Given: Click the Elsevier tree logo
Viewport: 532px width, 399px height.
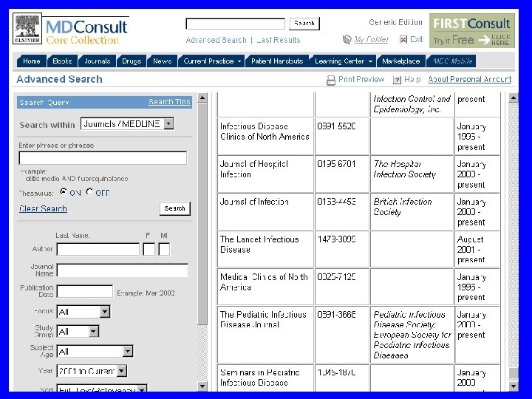Looking at the screenshot, I should 27,29.
